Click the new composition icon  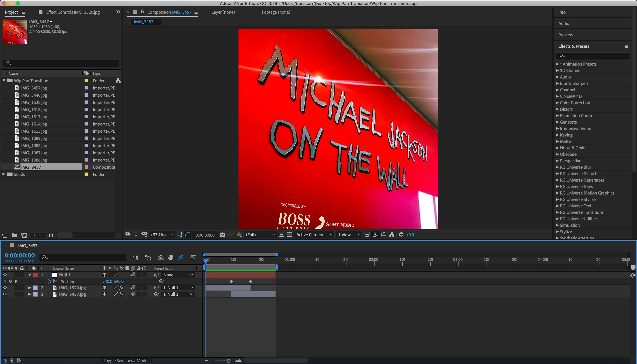pos(24,235)
